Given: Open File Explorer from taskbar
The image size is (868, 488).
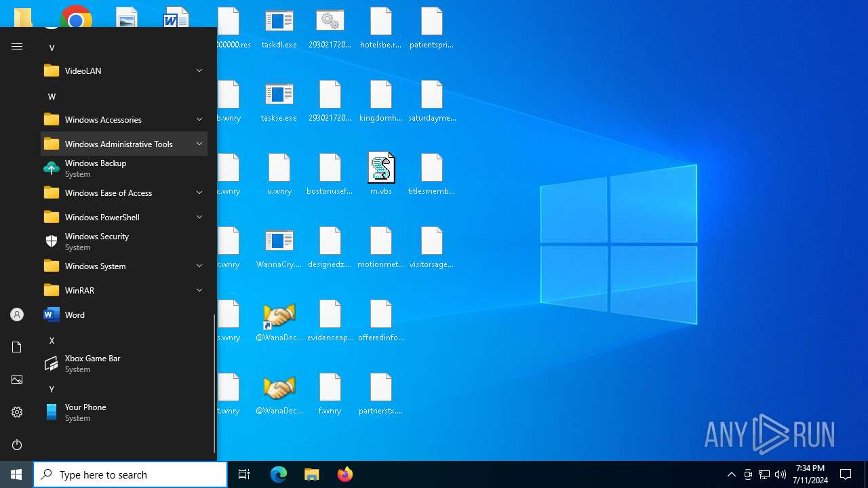Looking at the screenshot, I should tap(312, 474).
